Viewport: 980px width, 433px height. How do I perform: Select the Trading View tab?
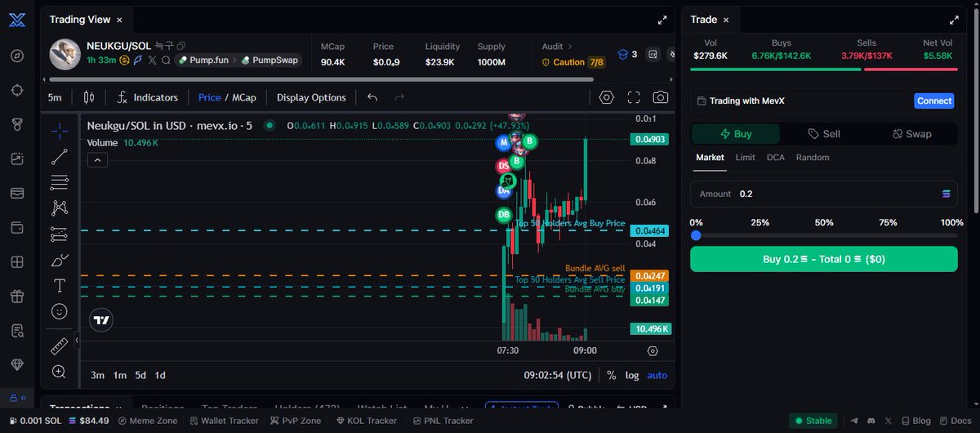[87, 20]
